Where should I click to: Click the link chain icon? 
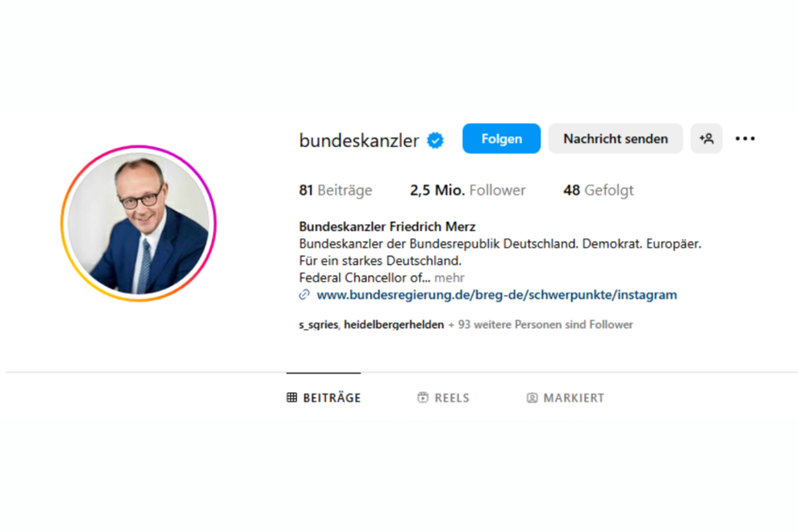304,295
